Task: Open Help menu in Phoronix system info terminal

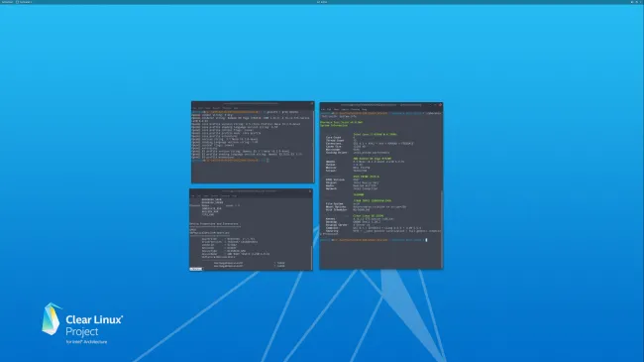Action: click(365, 109)
